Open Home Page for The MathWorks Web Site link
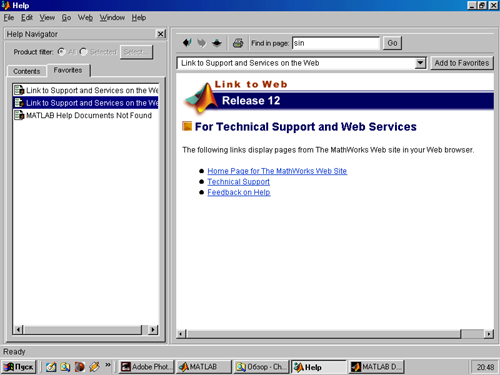500x375 pixels. pos(277,171)
